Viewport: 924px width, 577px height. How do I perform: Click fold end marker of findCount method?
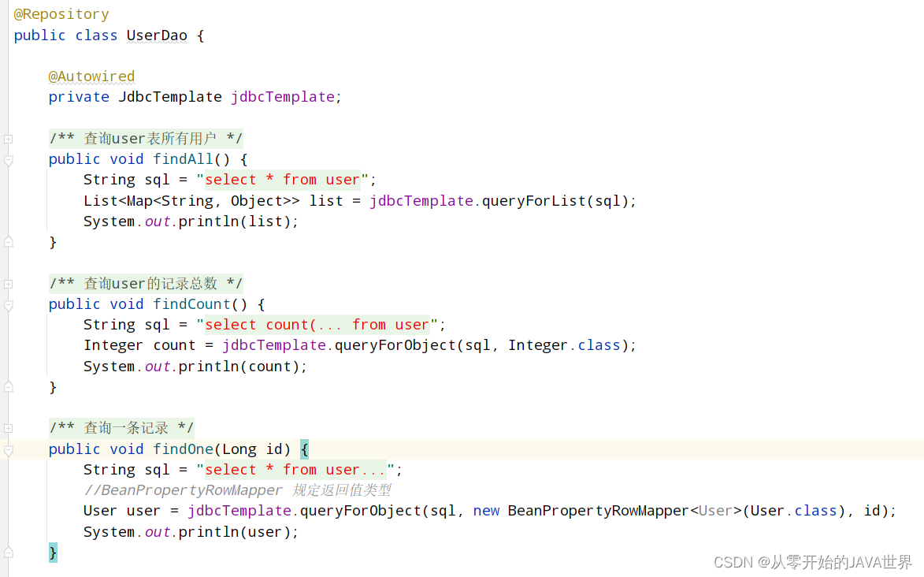(8, 387)
